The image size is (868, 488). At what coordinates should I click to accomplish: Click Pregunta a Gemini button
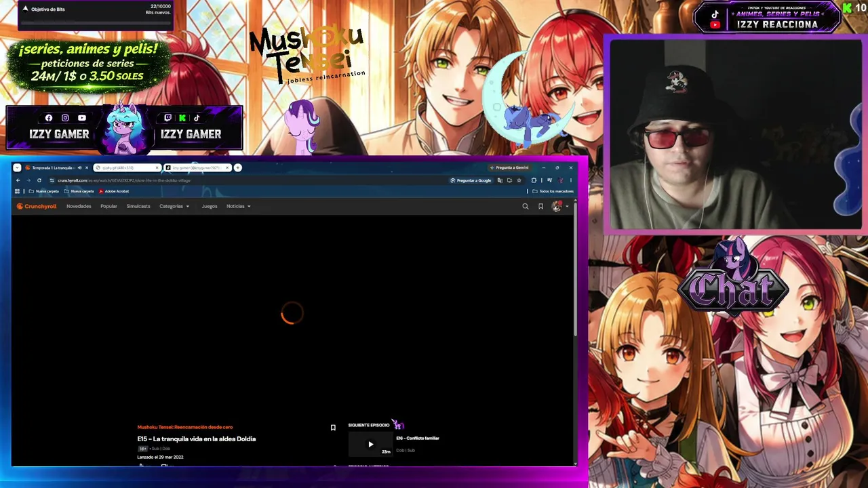509,167
